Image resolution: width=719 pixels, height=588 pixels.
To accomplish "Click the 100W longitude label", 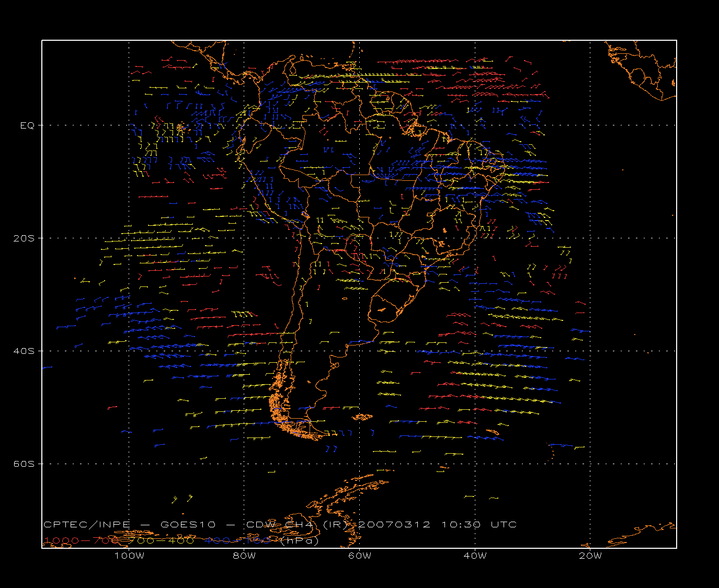I will click(129, 556).
